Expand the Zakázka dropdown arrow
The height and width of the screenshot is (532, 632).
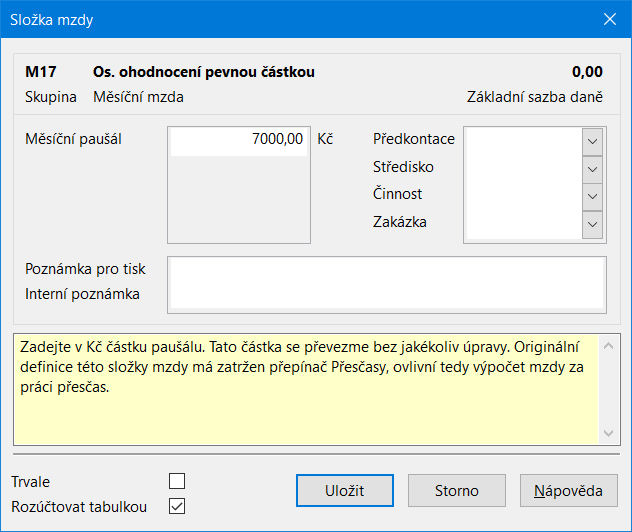(592, 224)
